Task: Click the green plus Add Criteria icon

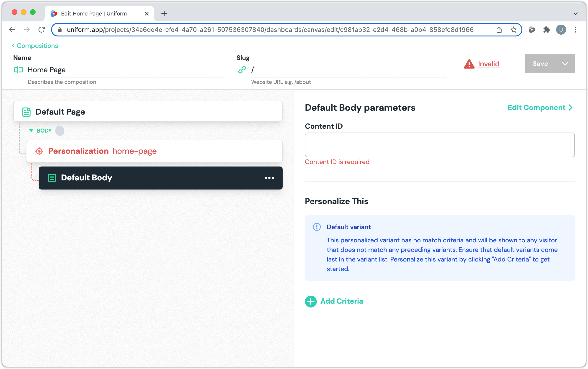Action: point(311,301)
